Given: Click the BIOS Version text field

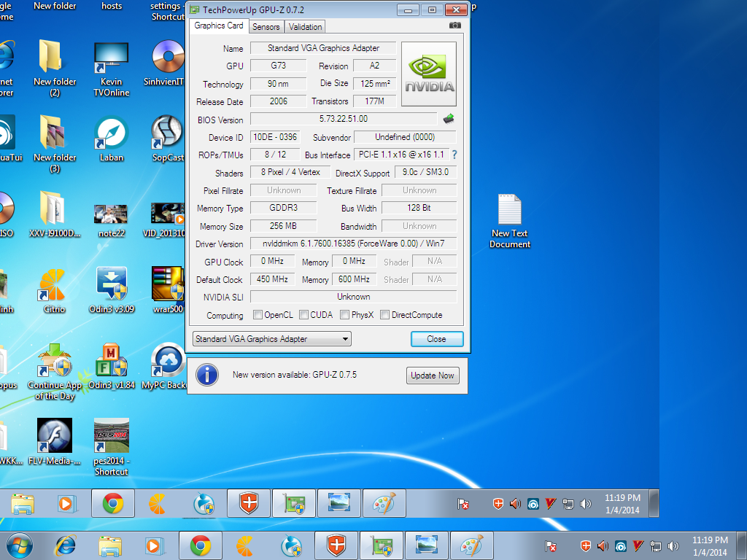Looking at the screenshot, I should click(343, 119).
